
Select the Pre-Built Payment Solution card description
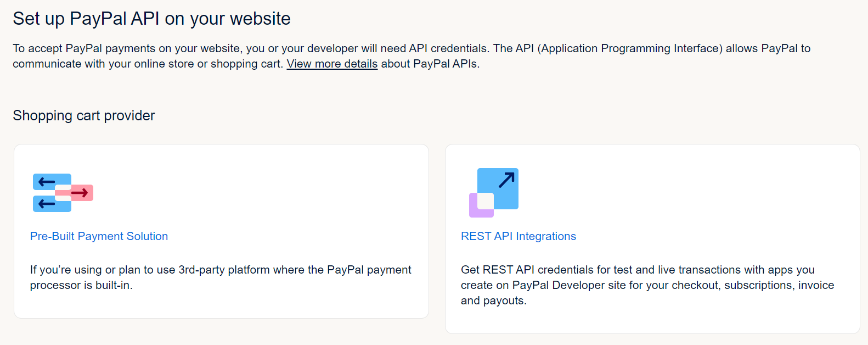220,277
